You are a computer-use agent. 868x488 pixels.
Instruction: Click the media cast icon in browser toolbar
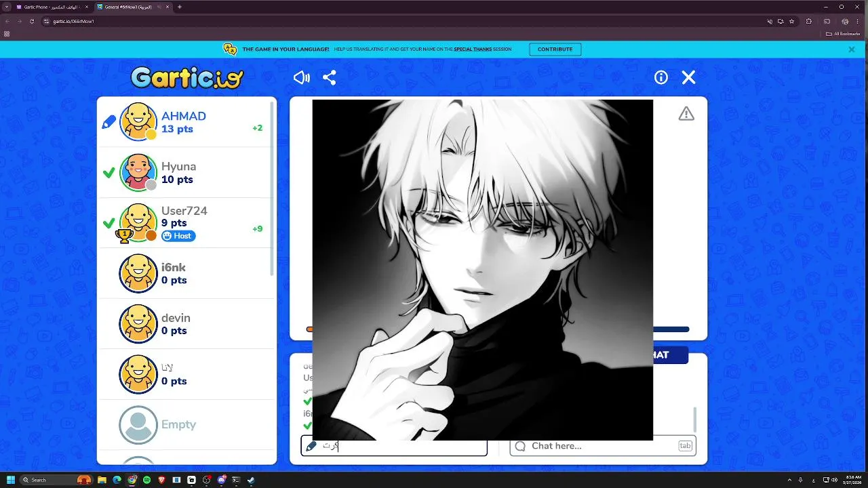point(827,21)
